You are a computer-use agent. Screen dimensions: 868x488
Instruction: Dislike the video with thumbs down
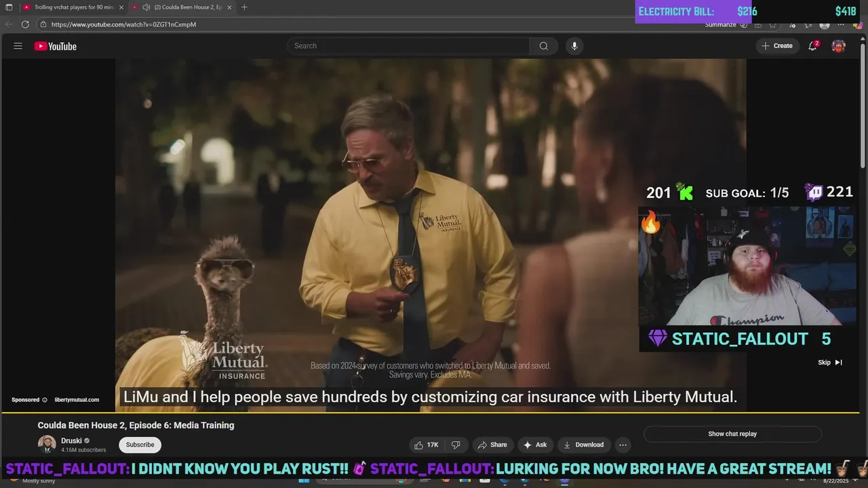[x=456, y=445]
